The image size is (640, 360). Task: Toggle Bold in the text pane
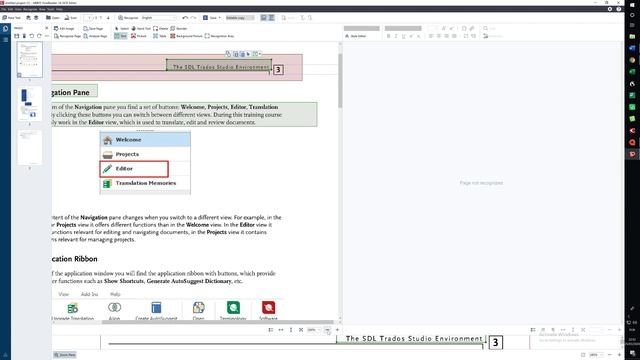tap(389, 36)
